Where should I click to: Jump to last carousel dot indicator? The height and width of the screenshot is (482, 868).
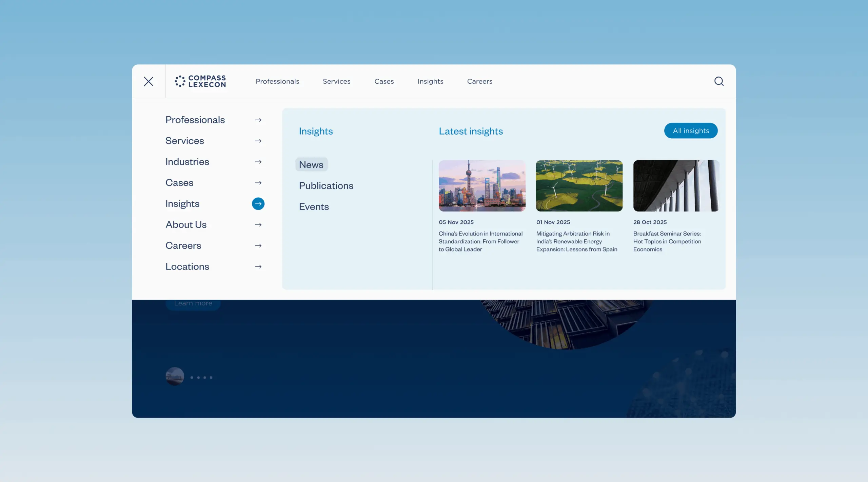pos(211,377)
